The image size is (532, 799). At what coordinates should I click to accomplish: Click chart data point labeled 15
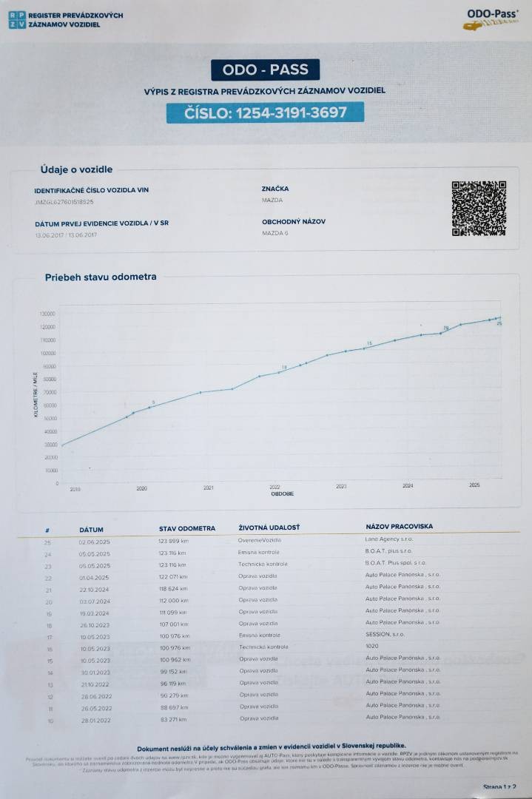pyautogui.click(x=364, y=348)
